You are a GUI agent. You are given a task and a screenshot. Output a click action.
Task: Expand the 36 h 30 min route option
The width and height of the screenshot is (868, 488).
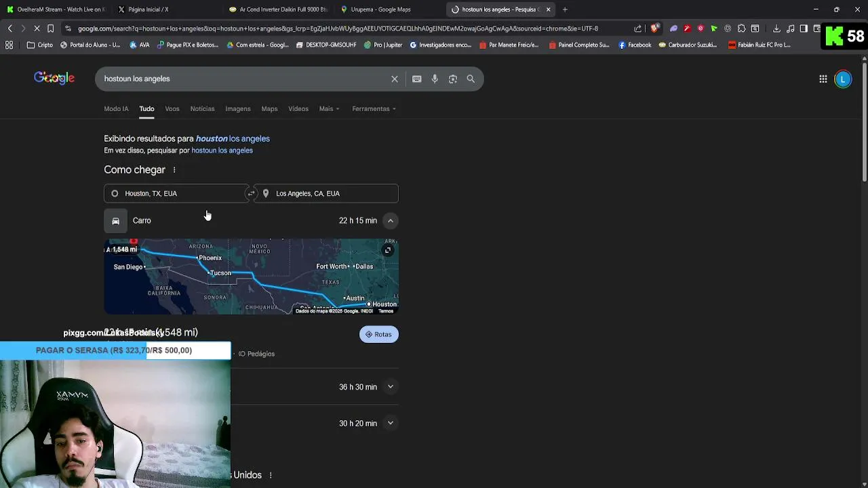point(390,387)
